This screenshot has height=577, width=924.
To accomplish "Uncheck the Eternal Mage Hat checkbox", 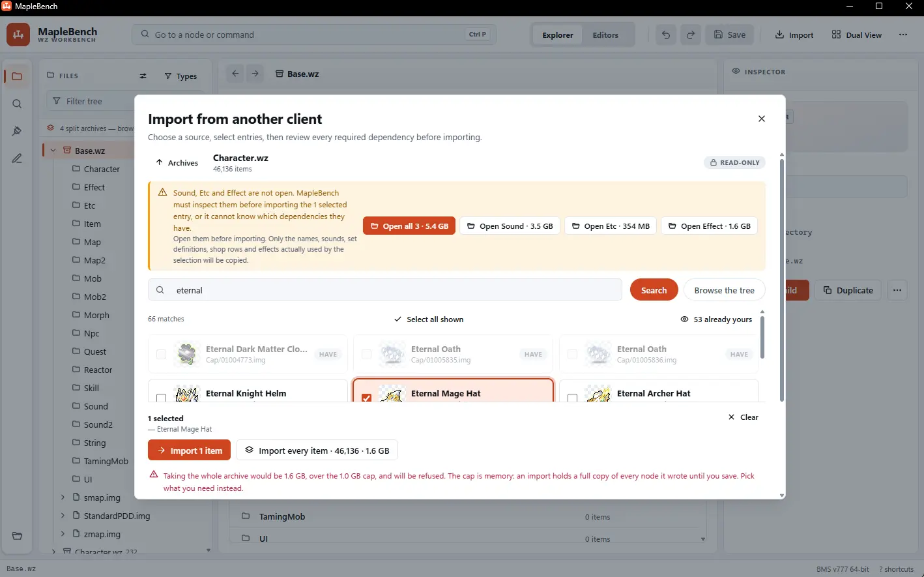I will (x=366, y=397).
